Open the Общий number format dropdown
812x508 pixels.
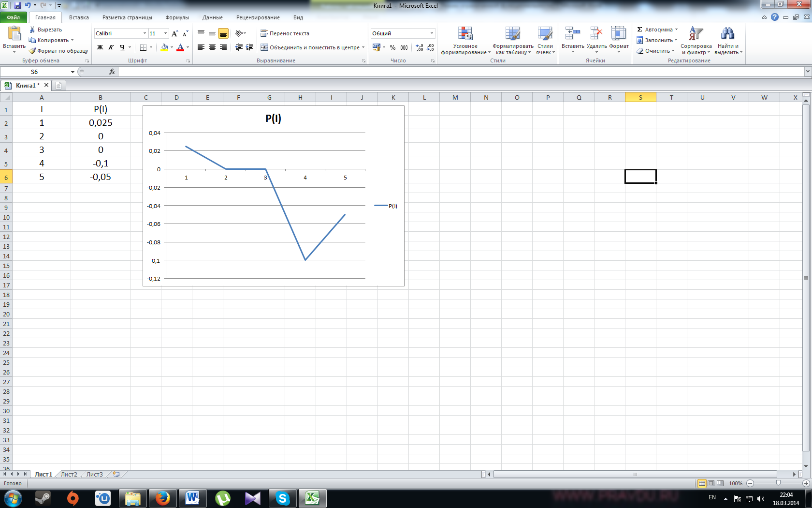click(x=432, y=33)
